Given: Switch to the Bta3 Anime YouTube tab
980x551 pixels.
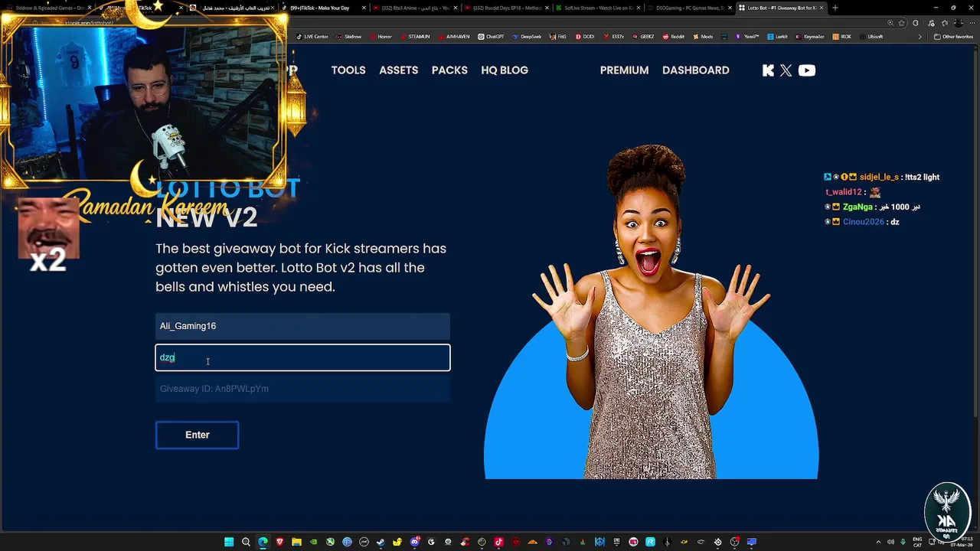Looking at the screenshot, I should (x=415, y=8).
